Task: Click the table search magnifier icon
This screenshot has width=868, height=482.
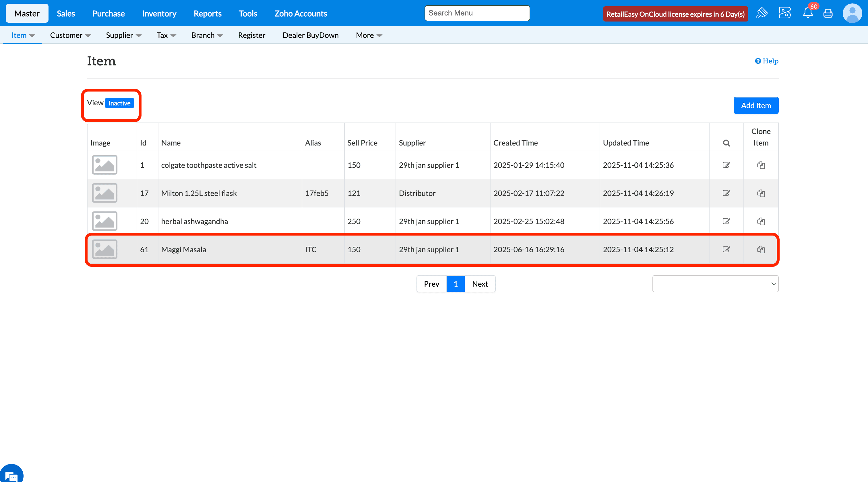Action: (726, 143)
